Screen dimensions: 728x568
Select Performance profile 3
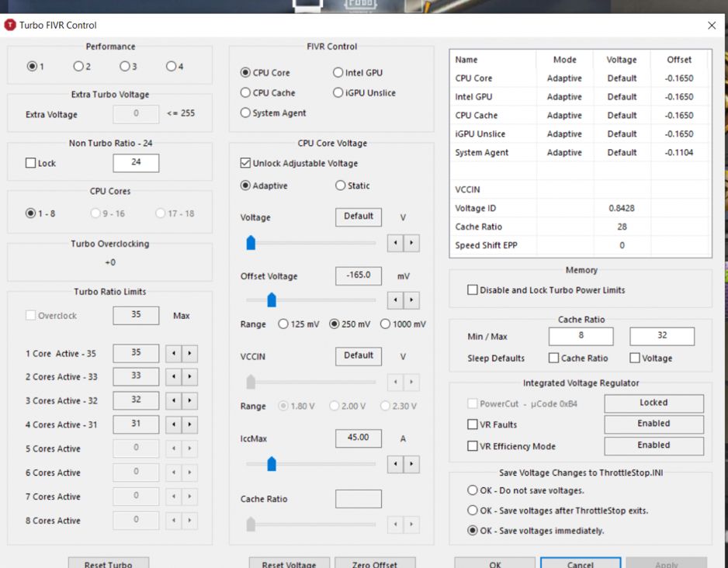(x=124, y=67)
